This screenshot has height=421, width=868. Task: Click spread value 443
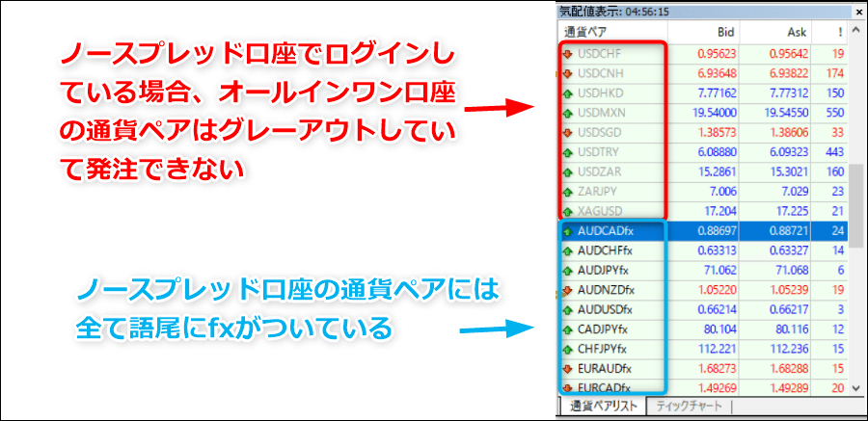835,152
